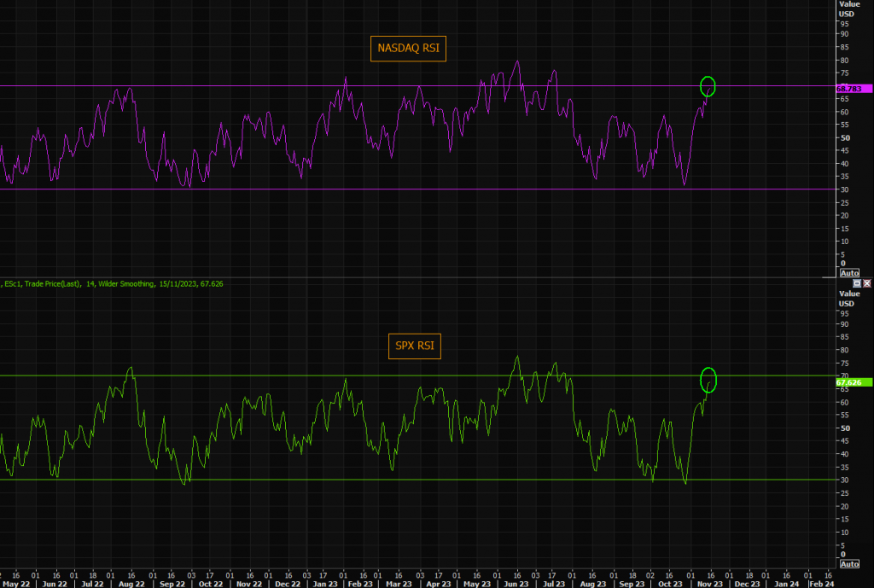This screenshot has height=588, width=874.
Task: Close the lower SPX RSI panel
Action: [867, 282]
